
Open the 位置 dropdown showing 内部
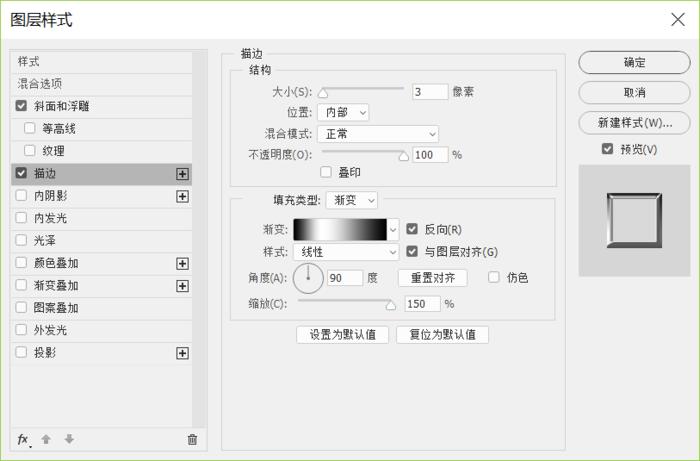click(343, 112)
